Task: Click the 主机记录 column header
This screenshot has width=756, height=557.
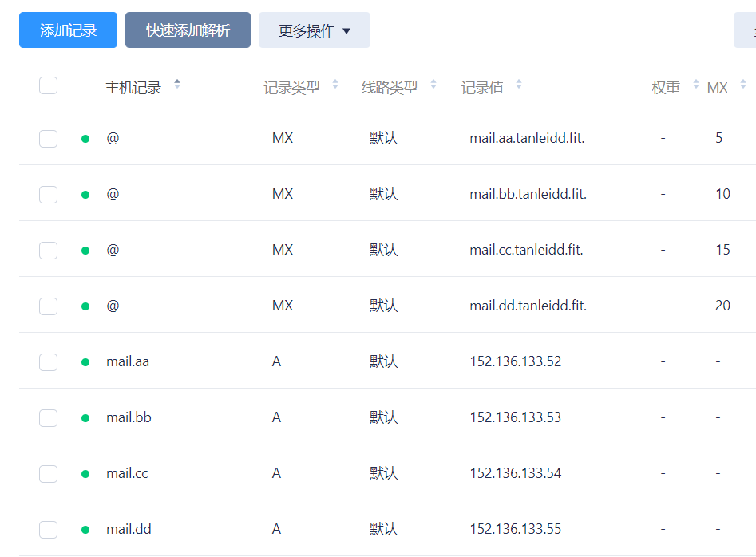Action: pyautogui.click(x=133, y=88)
